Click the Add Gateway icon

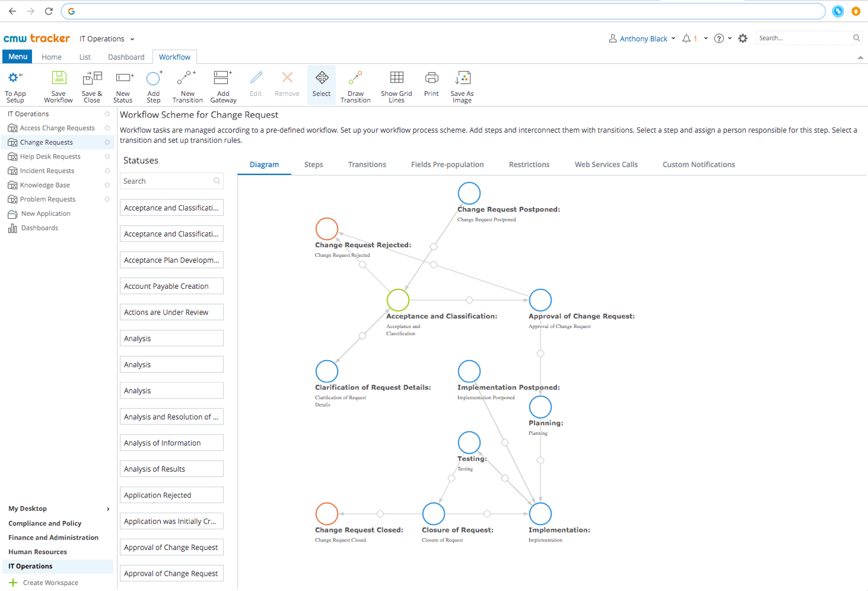coord(222,77)
